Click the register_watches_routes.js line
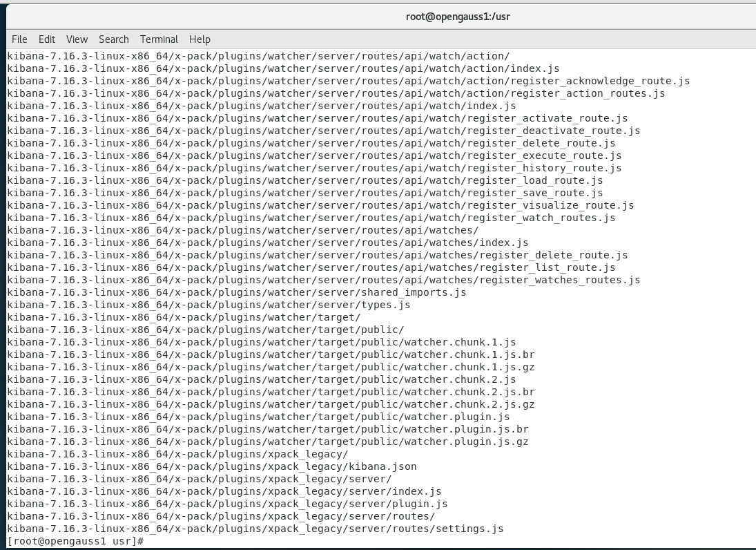 [x=324, y=281]
